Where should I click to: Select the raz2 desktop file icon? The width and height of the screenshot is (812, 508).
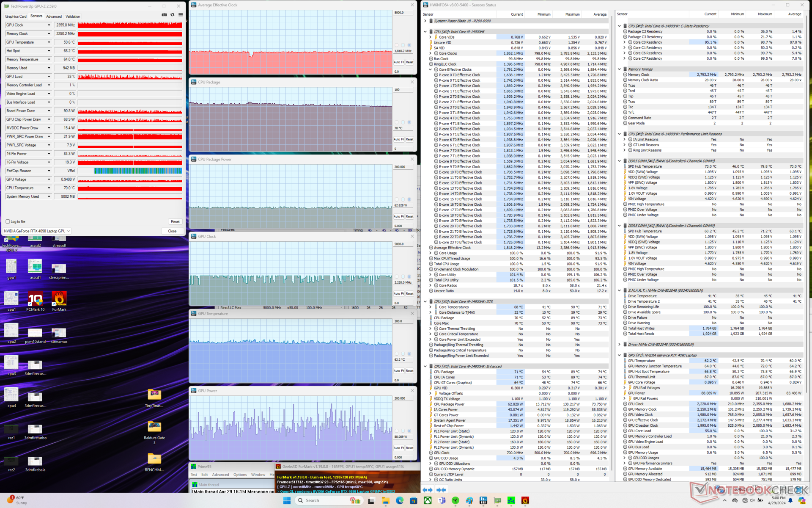click(x=11, y=464)
